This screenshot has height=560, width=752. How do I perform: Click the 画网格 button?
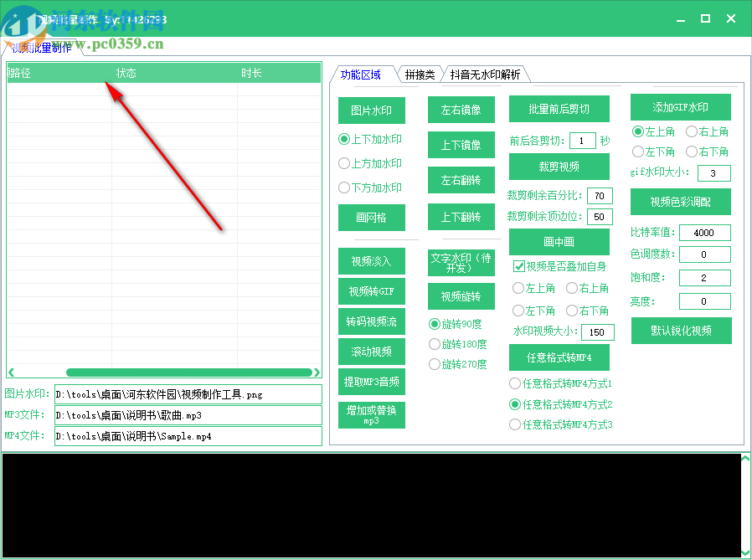(x=371, y=218)
